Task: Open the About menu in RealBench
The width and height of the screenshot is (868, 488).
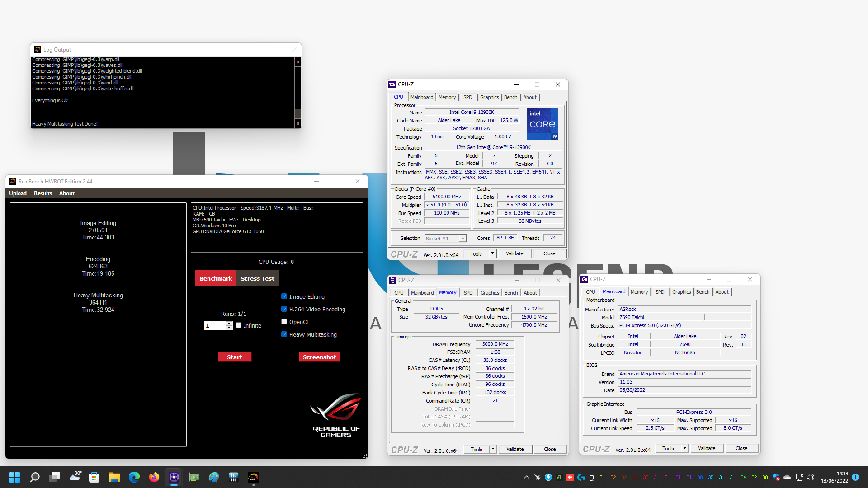Action: point(67,193)
